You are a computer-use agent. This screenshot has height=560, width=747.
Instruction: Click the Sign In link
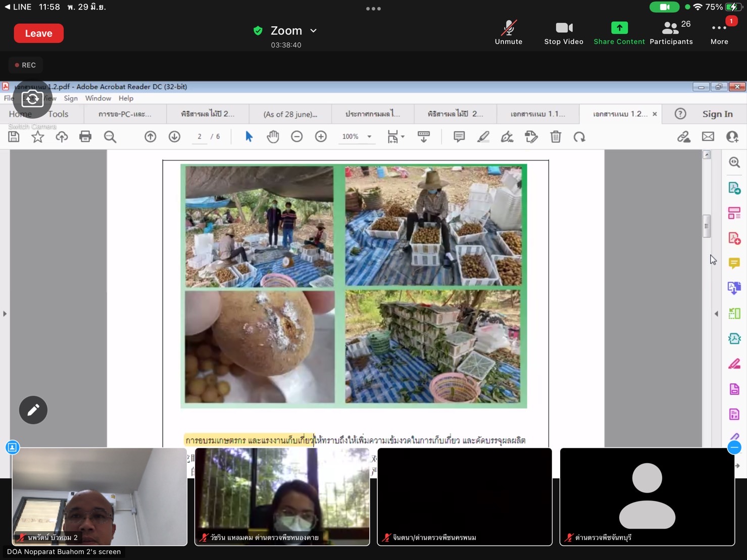[x=717, y=114]
